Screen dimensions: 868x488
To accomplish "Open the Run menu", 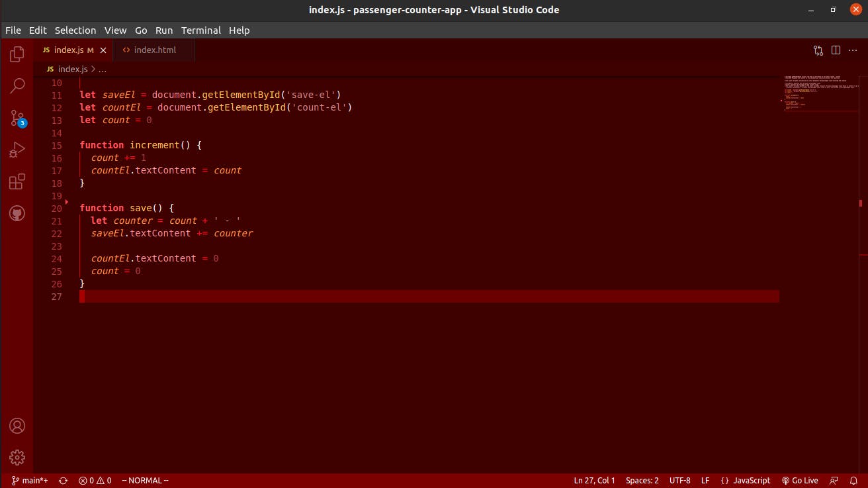I will (x=164, y=30).
